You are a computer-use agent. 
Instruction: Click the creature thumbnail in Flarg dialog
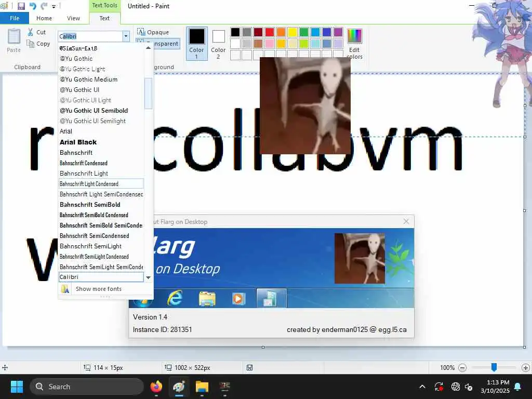tap(360, 259)
